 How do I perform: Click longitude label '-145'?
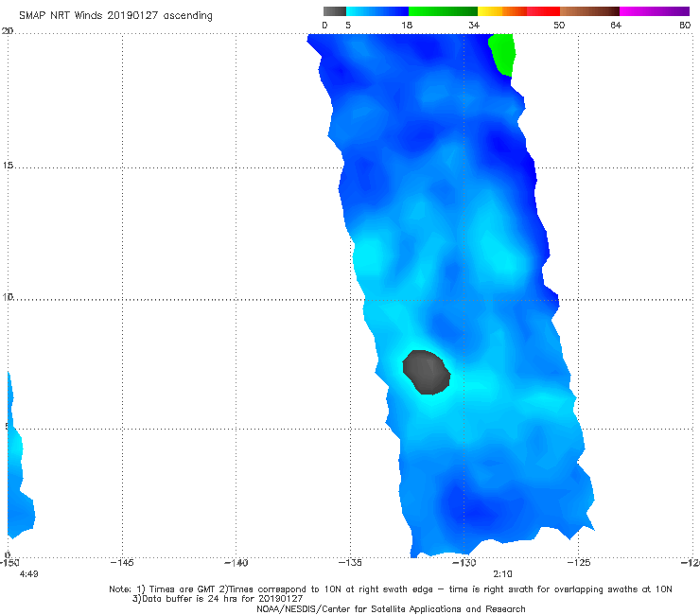tap(122, 563)
